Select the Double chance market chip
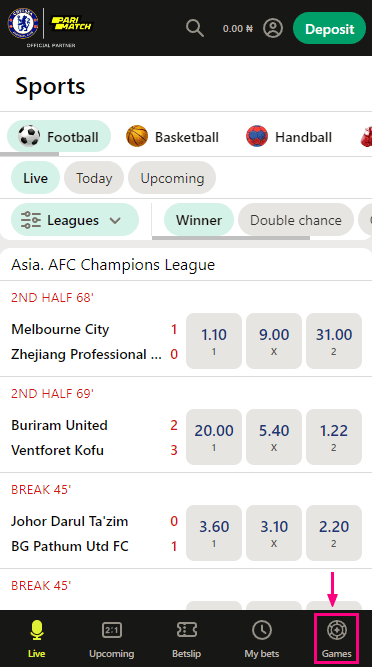 point(296,220)
